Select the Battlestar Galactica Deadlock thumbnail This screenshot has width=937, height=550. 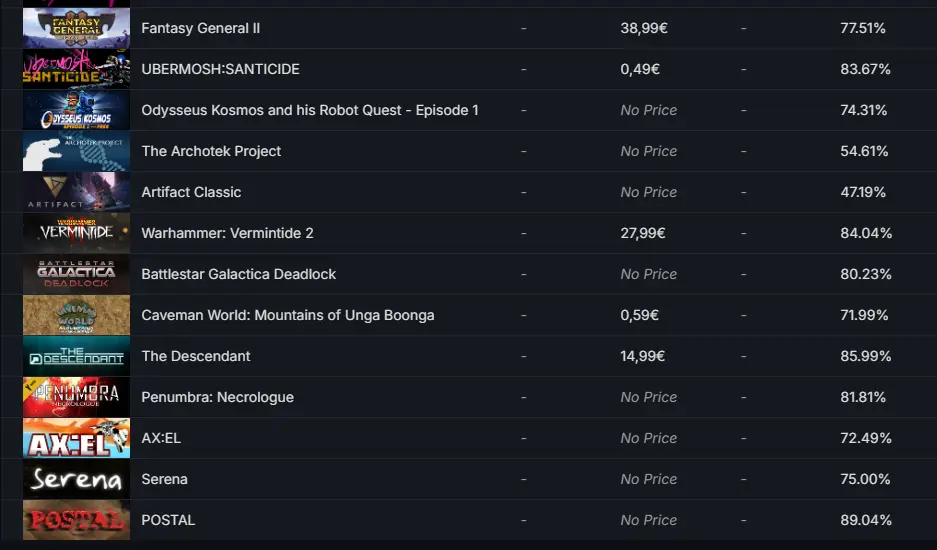pyautogui.click(x=76, y=274)
